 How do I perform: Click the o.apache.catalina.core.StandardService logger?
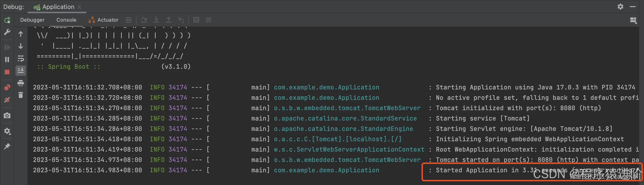pyautogui.click(x=345, y=118)
